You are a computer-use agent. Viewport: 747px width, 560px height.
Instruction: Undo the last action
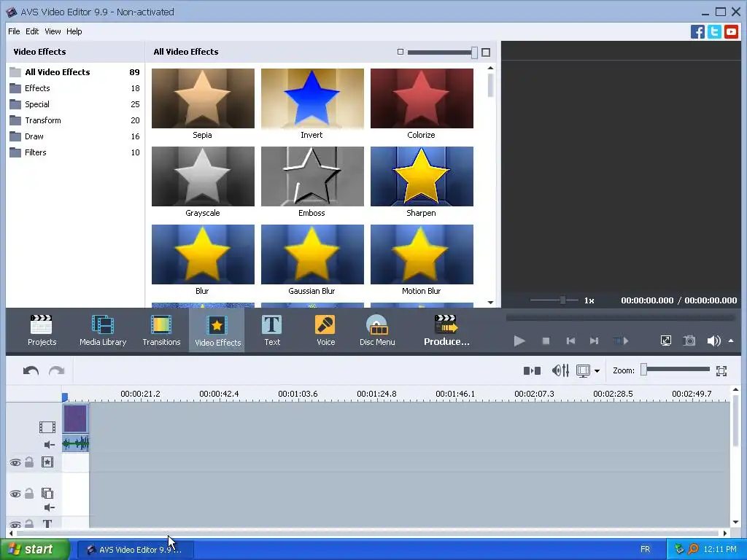31,370
